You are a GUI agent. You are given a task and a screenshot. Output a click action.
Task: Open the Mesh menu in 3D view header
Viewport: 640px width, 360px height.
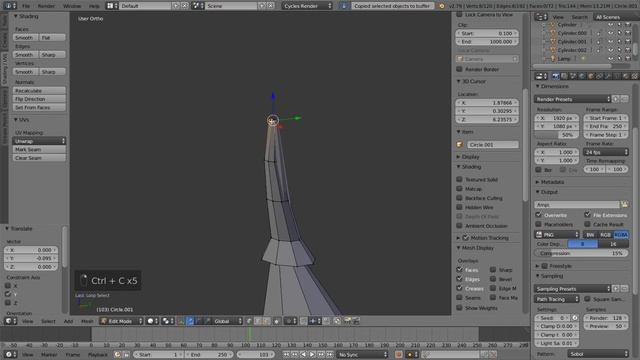pyautogui.click(x=87, y=321)
